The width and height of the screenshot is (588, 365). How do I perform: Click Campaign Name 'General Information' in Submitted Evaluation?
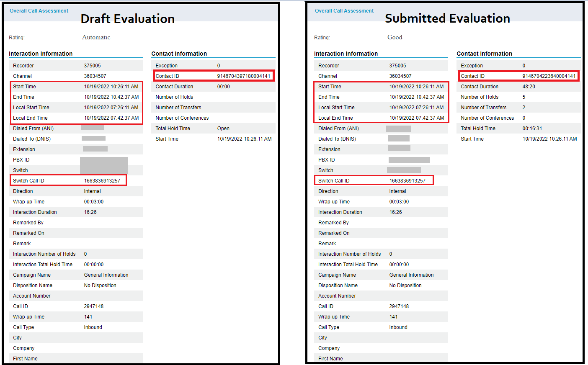point(412,275)
